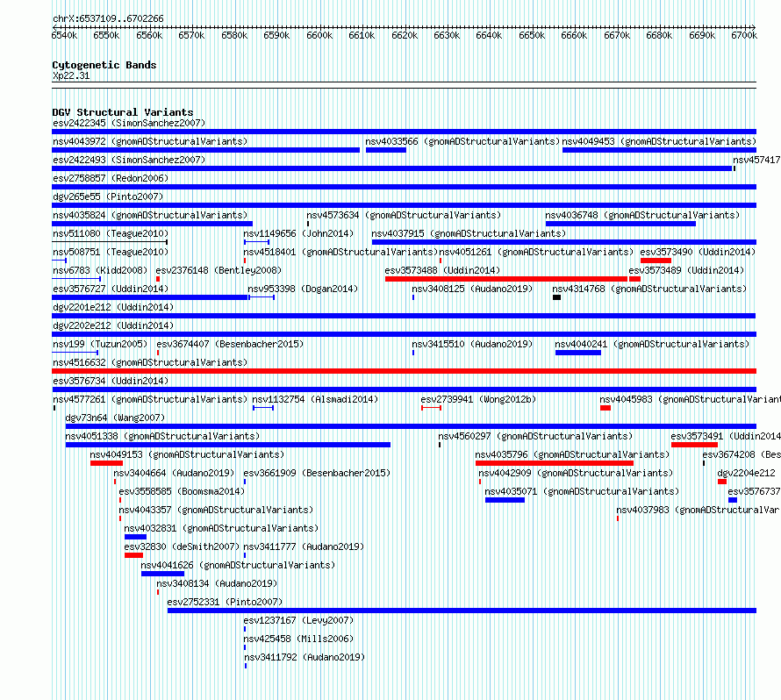781x700 pixels.
Task: Click nsv6783 (Kidd2008) label
Action: point(100,270)
